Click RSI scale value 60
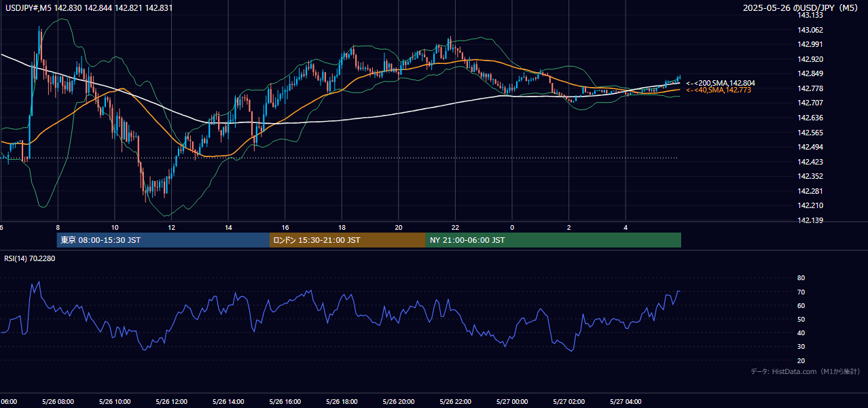This screenshot has width=868, height=408. tap(801, 305)
